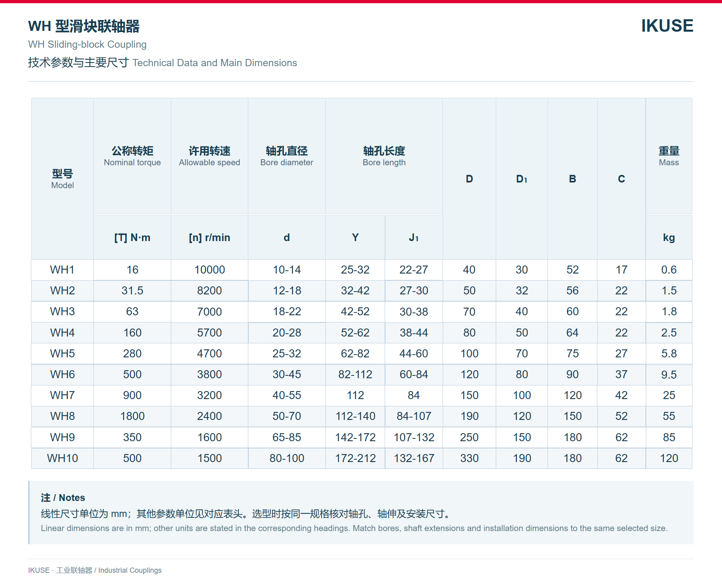Click the Allowable speed column header
This screenshot has width=722, height=588.
(209, 156)
